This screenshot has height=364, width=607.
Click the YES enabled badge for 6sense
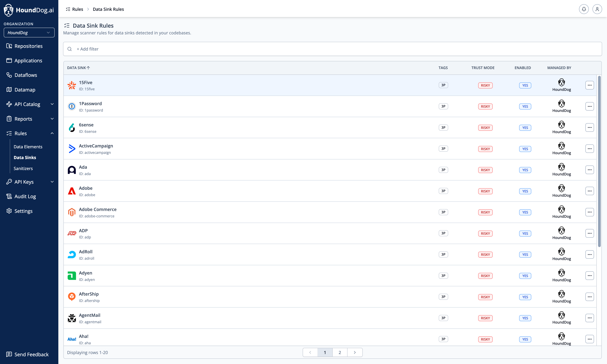[x=525, y=128]
